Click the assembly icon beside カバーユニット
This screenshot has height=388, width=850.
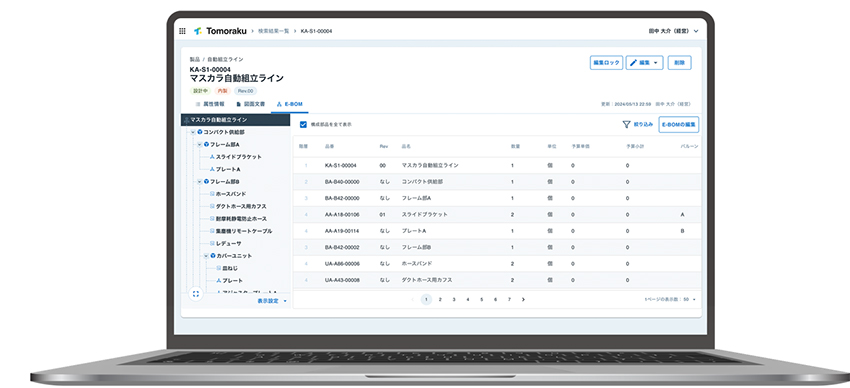(x=213, y=256)
